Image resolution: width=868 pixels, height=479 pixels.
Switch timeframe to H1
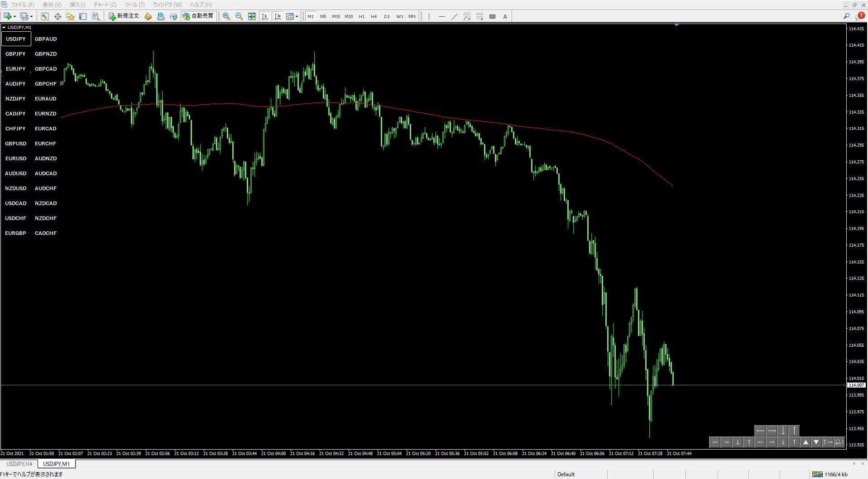coord(361,16)
